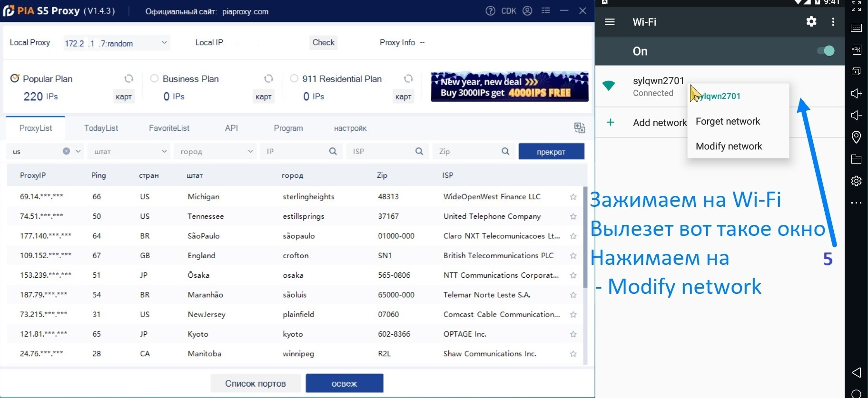Open Wi-Fi three-dot overflow menu

coord(833,22)
